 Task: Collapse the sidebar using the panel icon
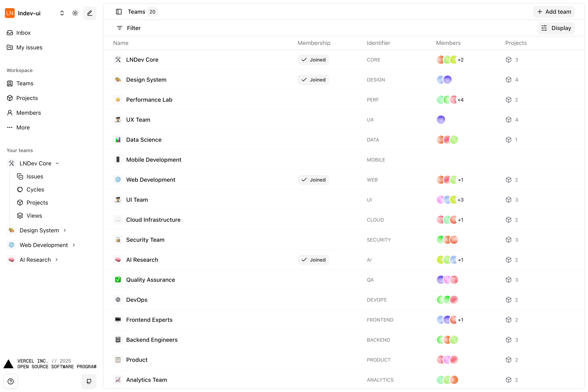click(119, 12)
